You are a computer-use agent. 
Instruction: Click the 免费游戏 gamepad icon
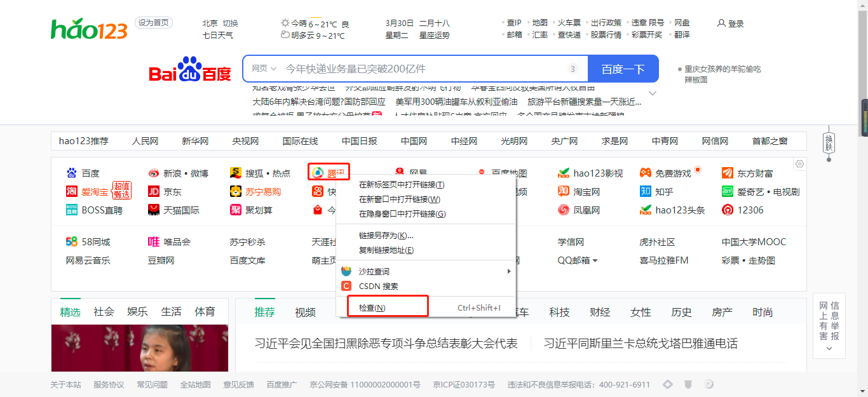click(x=646, y=173)
